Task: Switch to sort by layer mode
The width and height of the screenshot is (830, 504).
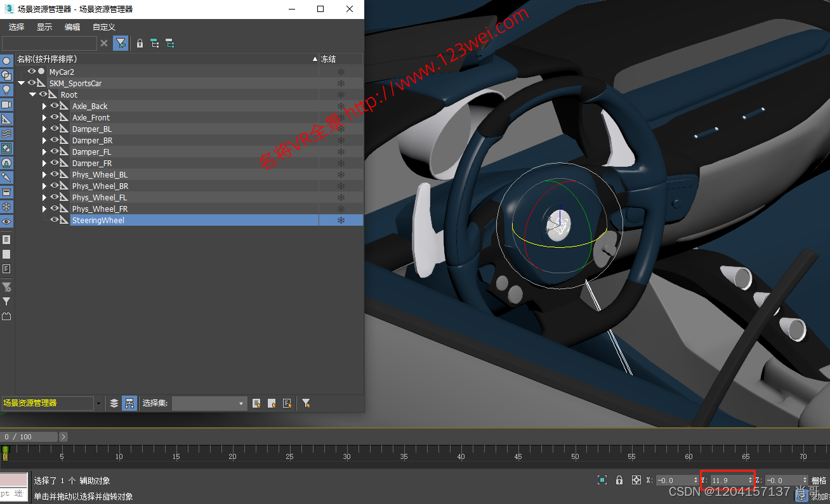Action: (114, 403)
